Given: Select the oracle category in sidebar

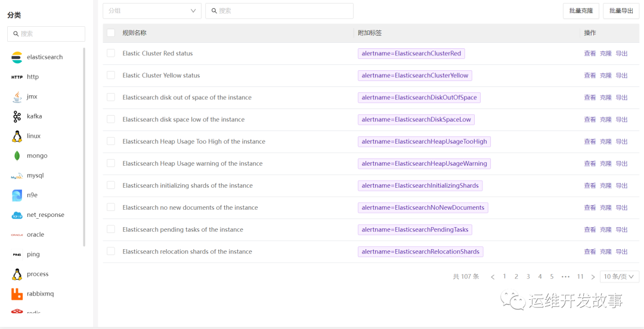Looking at the screenshot, I should tap(35, 235).
